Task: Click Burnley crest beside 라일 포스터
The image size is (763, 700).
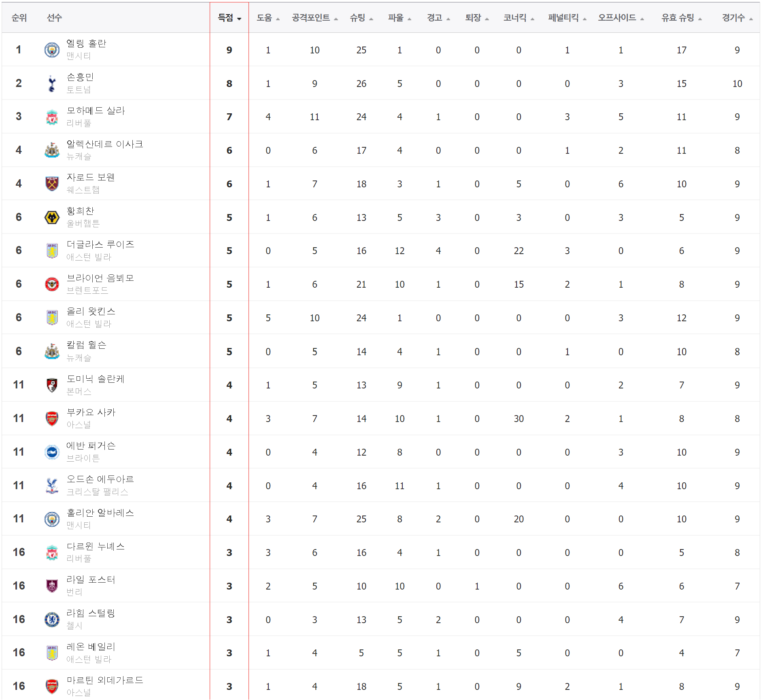Action: click(x=52, y=586)
